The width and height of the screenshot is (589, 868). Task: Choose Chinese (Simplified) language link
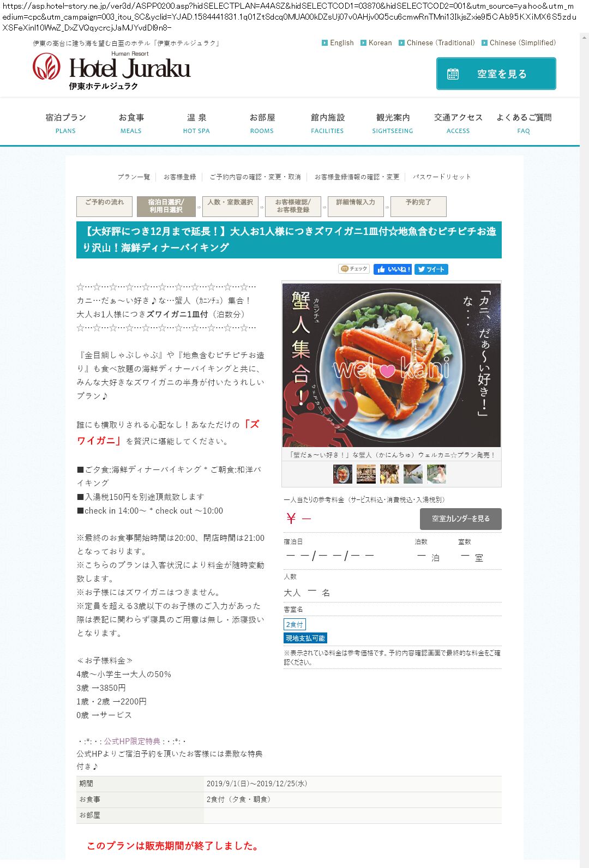click(519, 43)
